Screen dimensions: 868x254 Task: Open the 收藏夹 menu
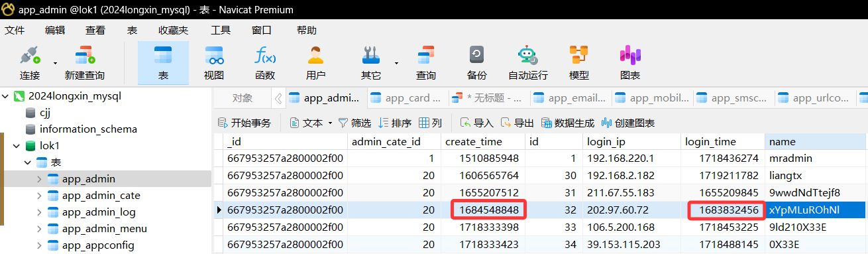[173, 30]
